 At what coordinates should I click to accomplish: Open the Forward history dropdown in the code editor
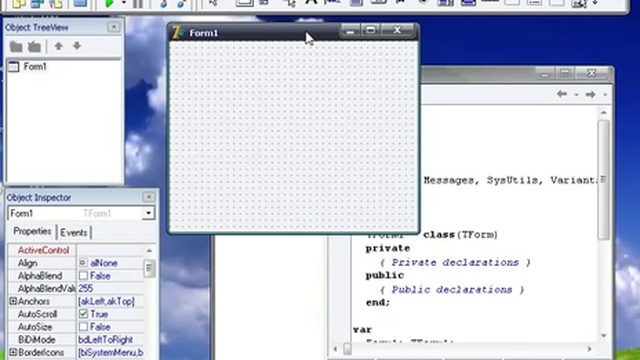click(605, 95)
